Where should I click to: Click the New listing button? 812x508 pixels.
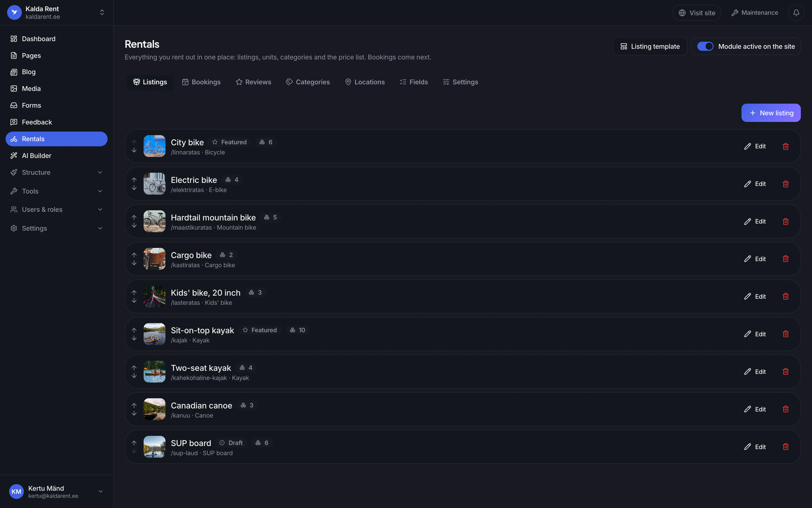click(771, 113)
